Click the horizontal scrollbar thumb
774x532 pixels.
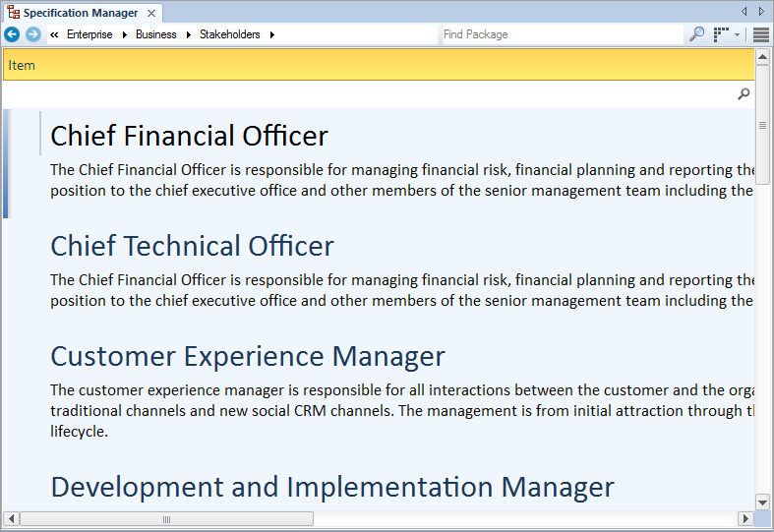pyautogui.click(x=166, y=518)
